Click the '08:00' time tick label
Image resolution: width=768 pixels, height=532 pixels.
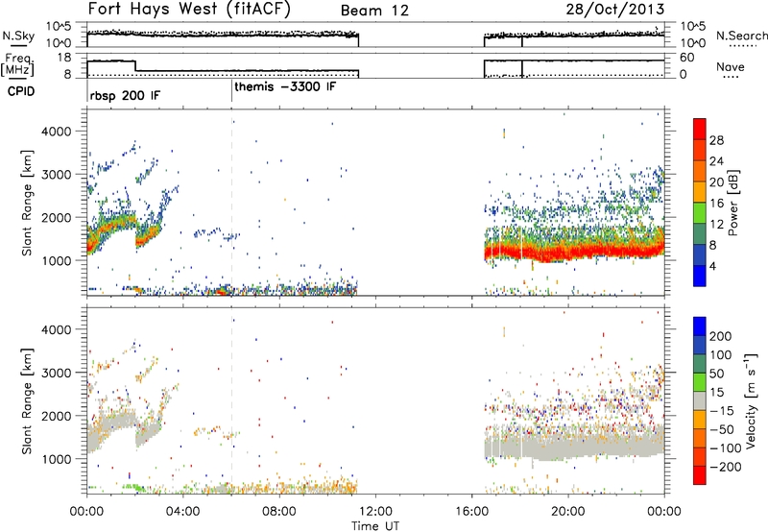pyautogui.click(x=279, y=512)
